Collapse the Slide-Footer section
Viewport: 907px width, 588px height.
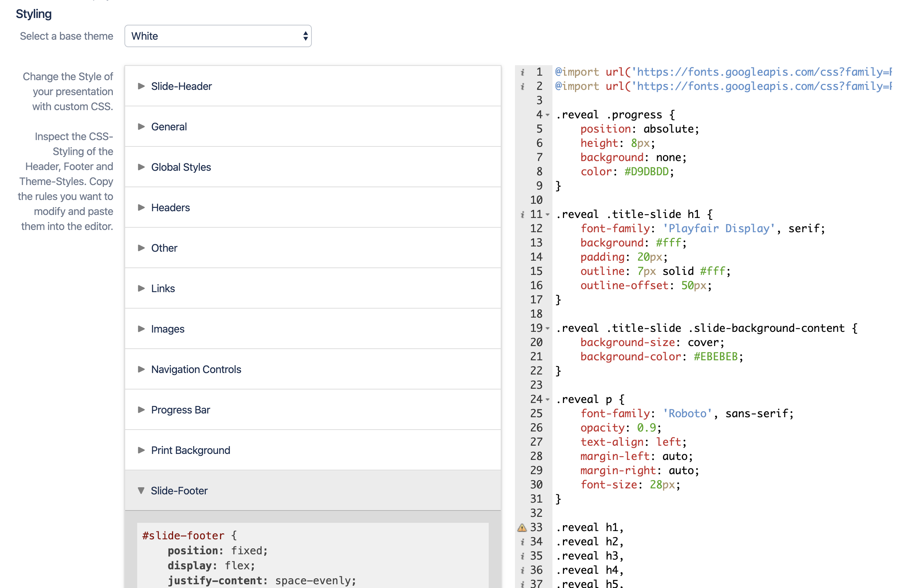click(179, 491)
